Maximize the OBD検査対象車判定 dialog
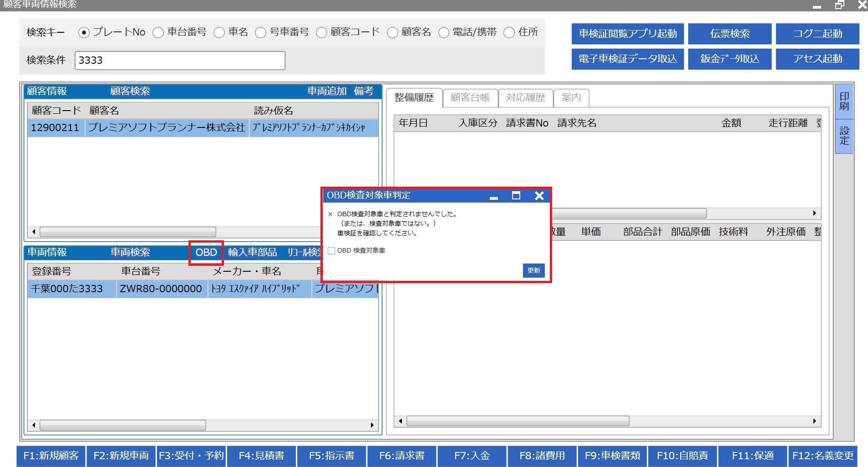The image size is (868, 467). pos(516,196)
